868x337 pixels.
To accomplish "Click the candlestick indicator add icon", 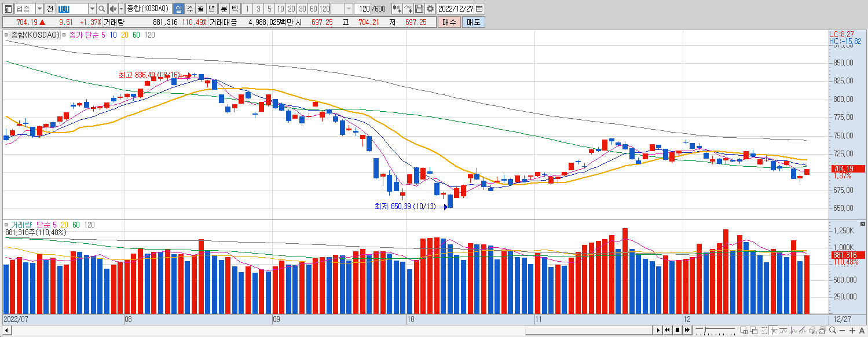I will 397,9.
